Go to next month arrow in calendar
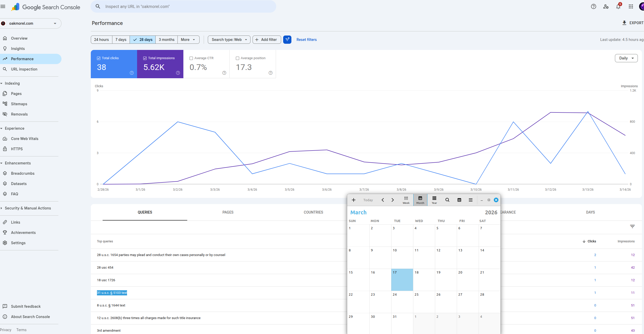 click(x=392, y=200)
